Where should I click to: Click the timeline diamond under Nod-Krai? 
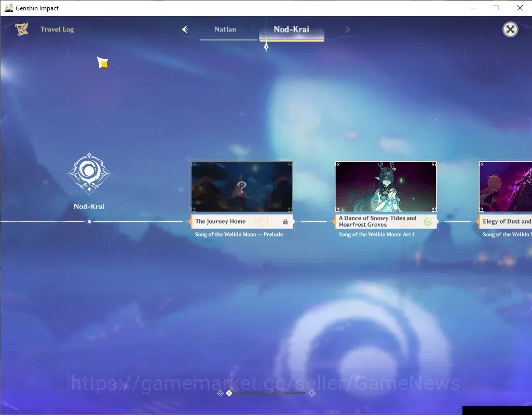[89, 222]
